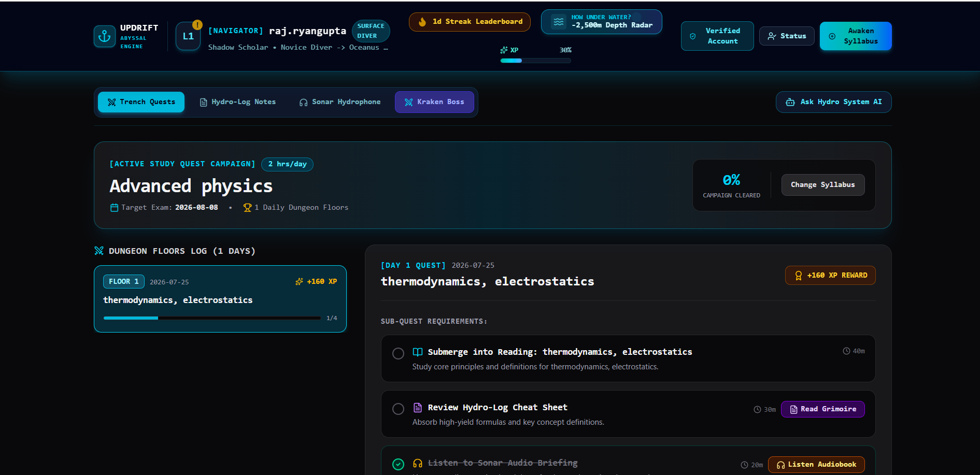Click the document icon by Review Hydro-Log Cheat Sheet
Screen dimensions: 980x475
click(x=418, y=408)
